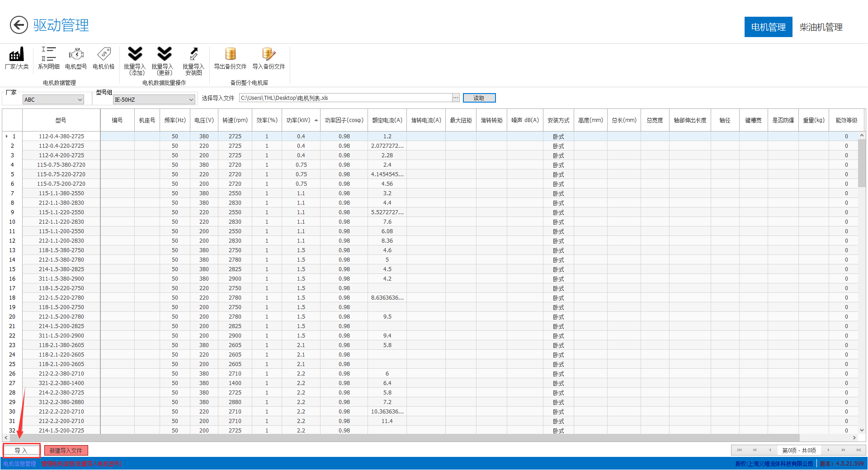Click vertical scrollbar down arrow

(862, 430)
